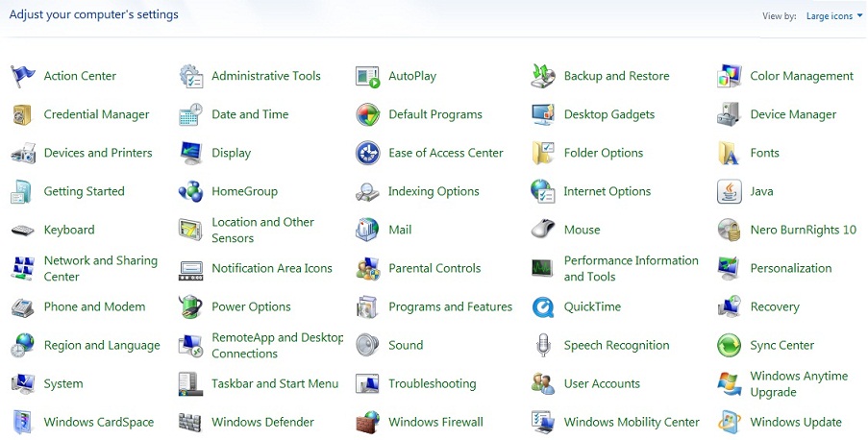Click the Sound speaker icon
Viewport: 868px width, 440px height.
point(367,345)
